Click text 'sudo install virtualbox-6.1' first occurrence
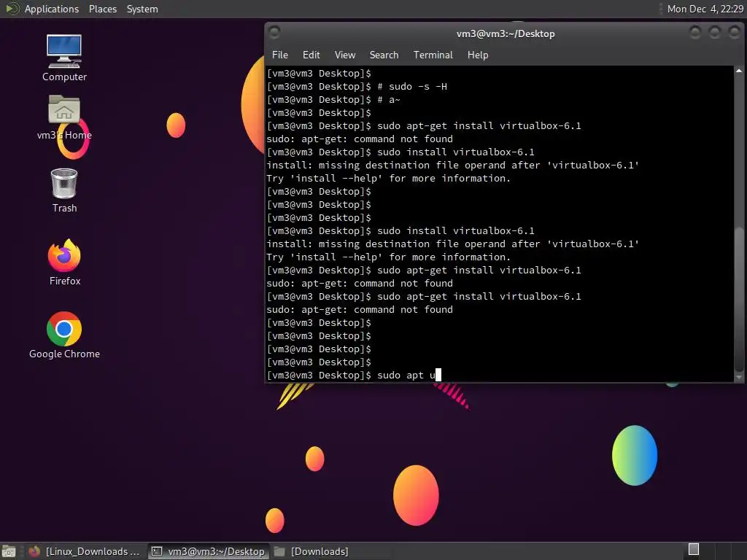This screenshot has width=747, height=560. (x=455, y=152)
